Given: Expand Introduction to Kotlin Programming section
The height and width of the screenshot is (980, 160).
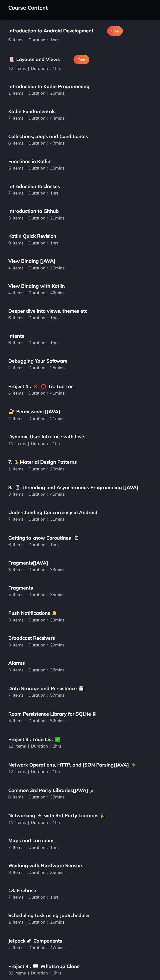Looking at the screenshot, I should 80,89.
